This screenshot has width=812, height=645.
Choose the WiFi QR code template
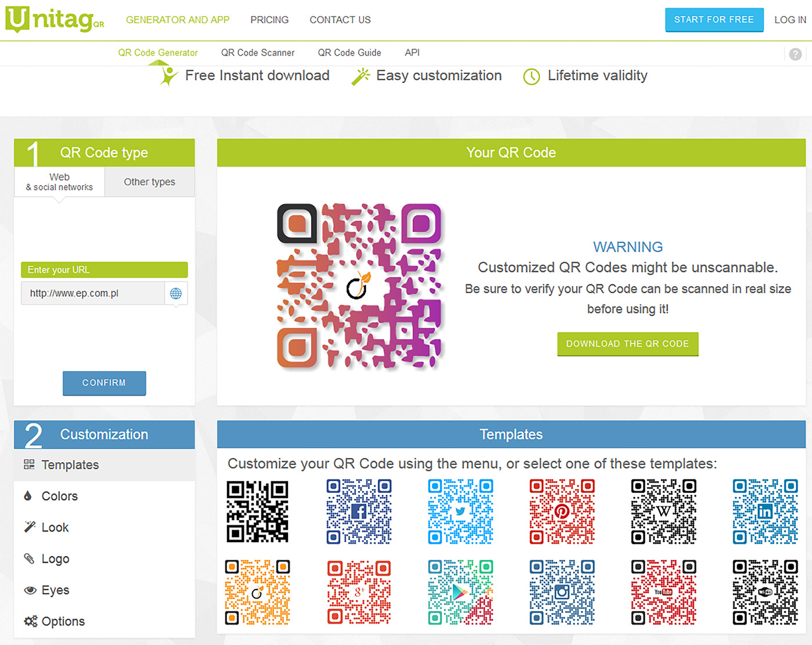pos(765,592)
